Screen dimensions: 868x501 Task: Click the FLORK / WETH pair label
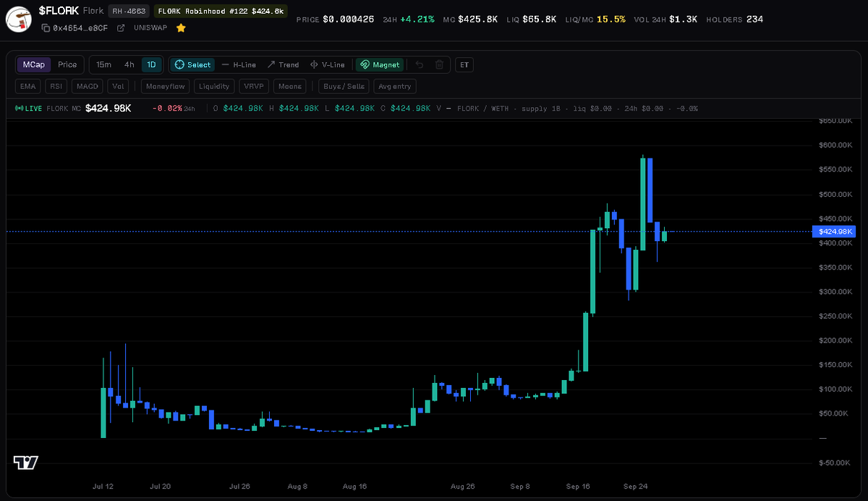[484, 109]
